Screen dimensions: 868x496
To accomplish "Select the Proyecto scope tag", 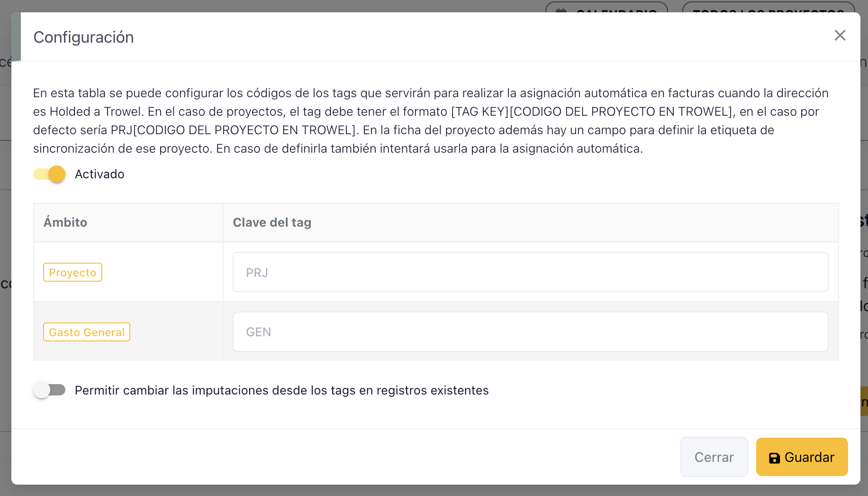I will point(72,273).
